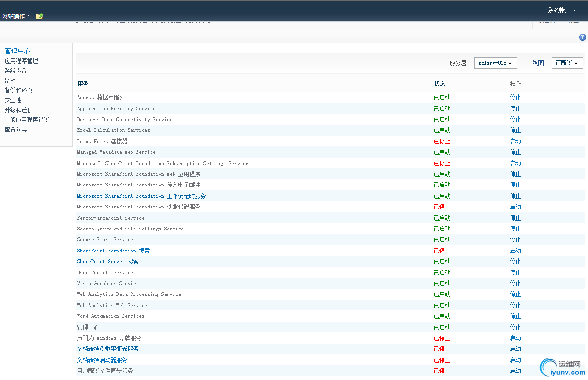The width and height of the screenshot is (588, 380).
Task: Start 文档转换负载平衡器服务
Action: pos(515,349)
